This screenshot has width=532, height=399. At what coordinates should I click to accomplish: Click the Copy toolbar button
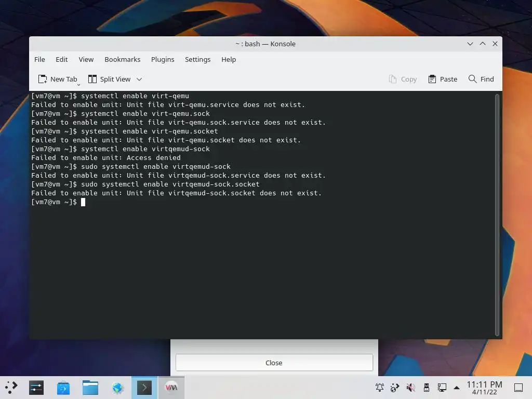pyautogui.click(x=403, y=79)
